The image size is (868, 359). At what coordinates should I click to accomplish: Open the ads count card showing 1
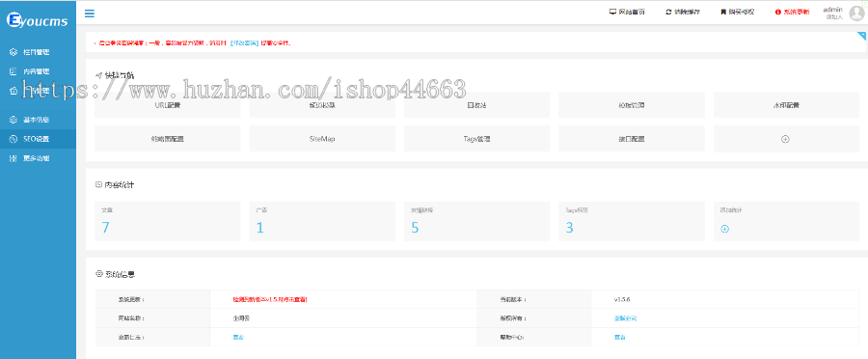322,221
